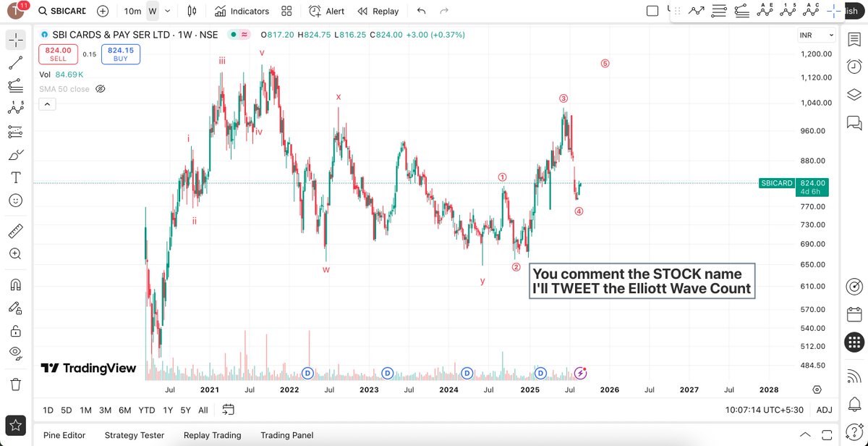Open Go To date calendar icon

pos(227,410)
